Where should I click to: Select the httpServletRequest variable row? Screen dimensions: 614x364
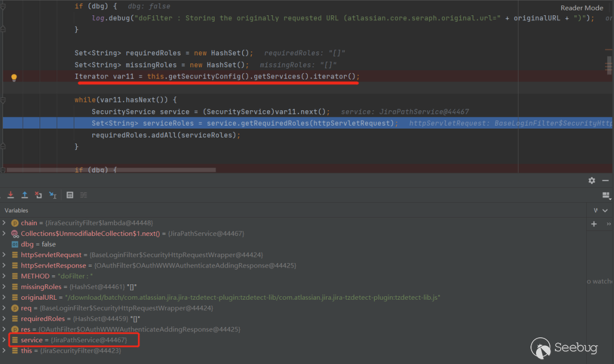pos(293,254)
